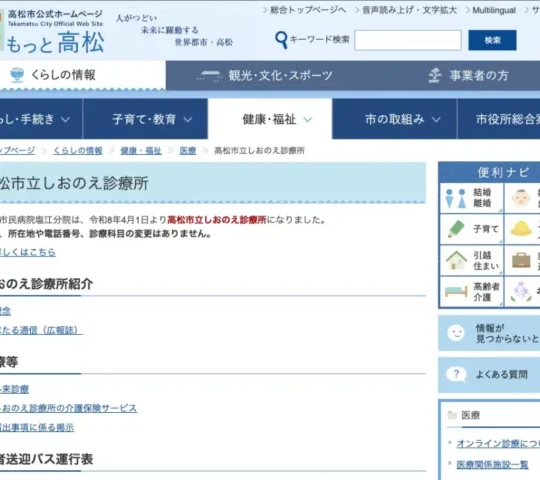Open the 通信（広報誌）link
Screen dimensions: 540x480
pyautogui.click(x=41, y=330)
